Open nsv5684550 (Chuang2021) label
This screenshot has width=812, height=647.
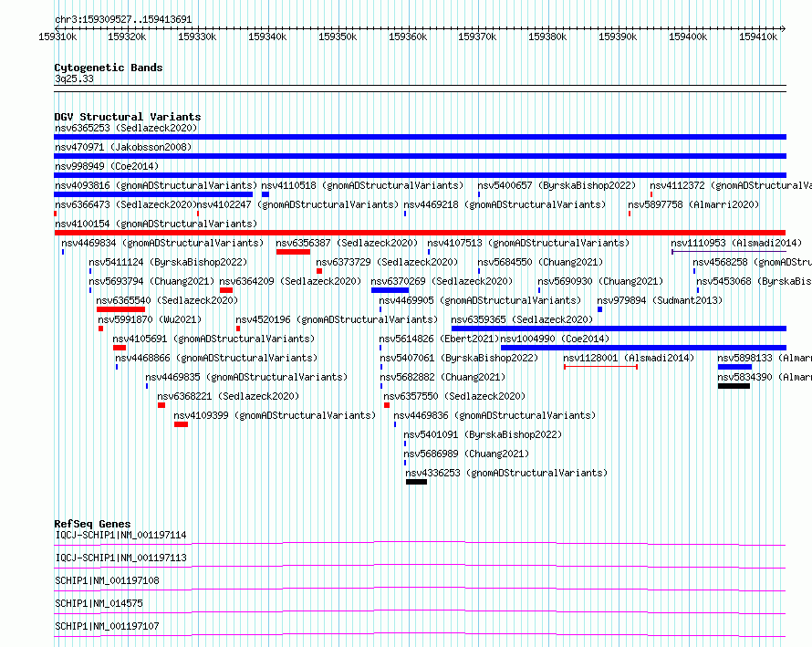point(540,262)
